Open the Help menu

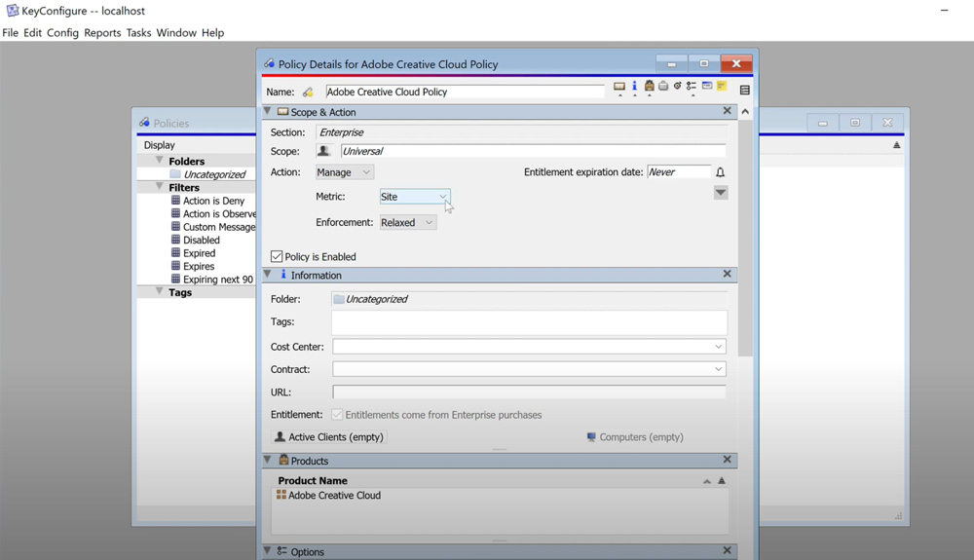click(212, 33)
